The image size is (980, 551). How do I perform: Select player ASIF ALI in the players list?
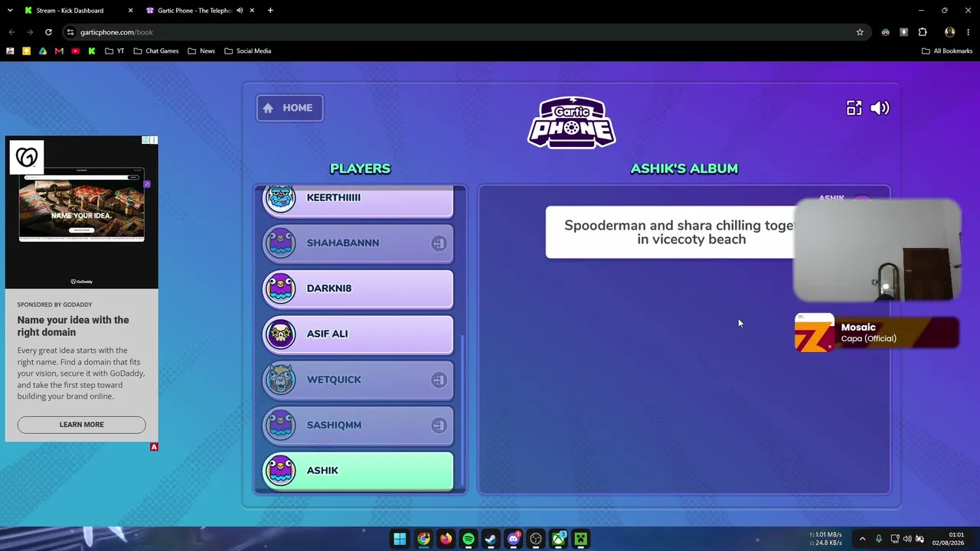[x=358, y=334]
